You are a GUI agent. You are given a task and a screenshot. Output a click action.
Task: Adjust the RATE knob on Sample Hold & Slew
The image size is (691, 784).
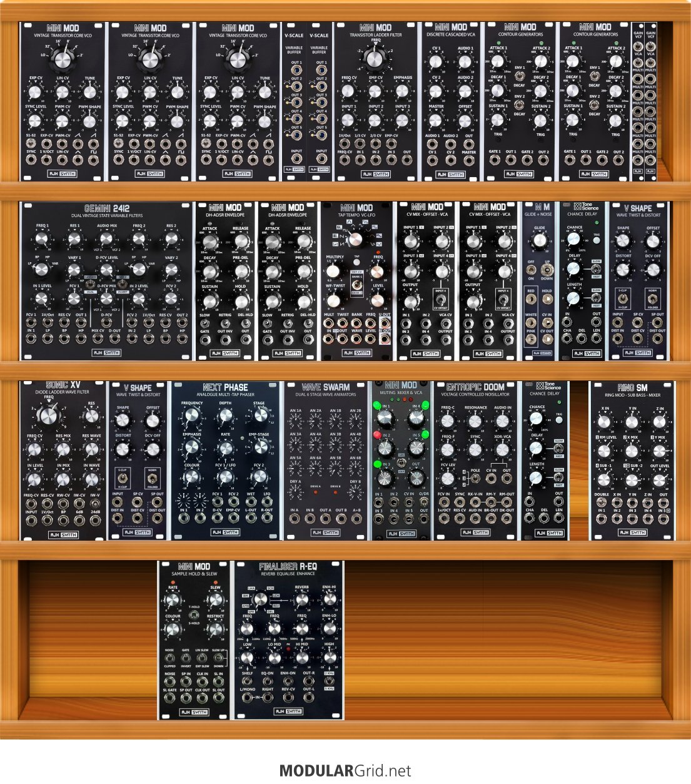coord(173,599)
